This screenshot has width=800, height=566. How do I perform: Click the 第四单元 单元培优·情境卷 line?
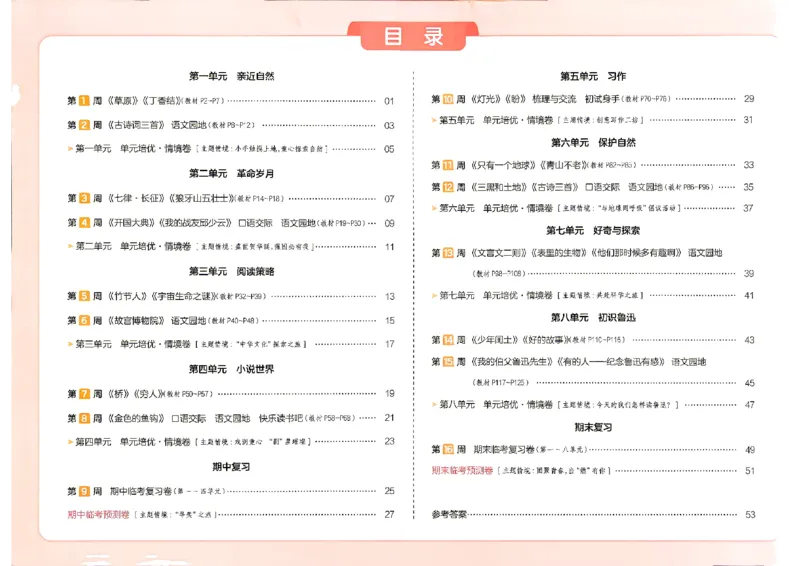click(231, 441)
